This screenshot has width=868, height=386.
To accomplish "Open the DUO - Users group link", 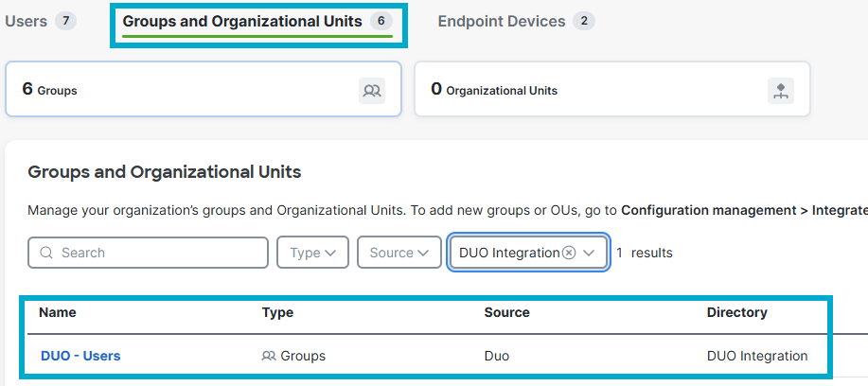I will tap(80, 356).
